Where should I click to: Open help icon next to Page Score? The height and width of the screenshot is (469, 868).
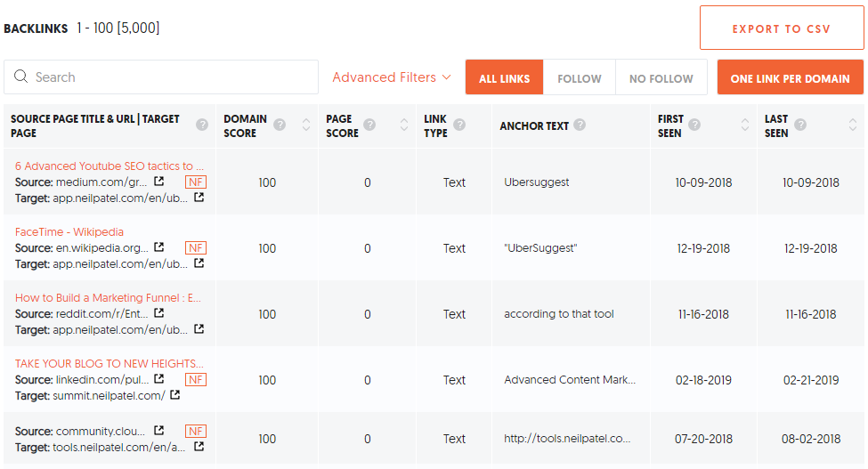[369, 125]
